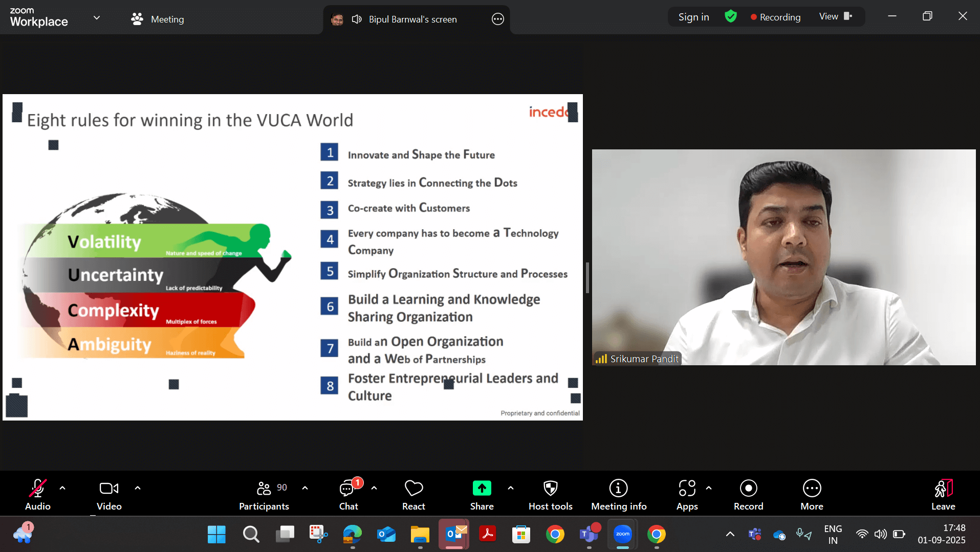Open Microsoft Teams from the taskbar
Viewport: 980px width, 552px height.
click(589, 534)
